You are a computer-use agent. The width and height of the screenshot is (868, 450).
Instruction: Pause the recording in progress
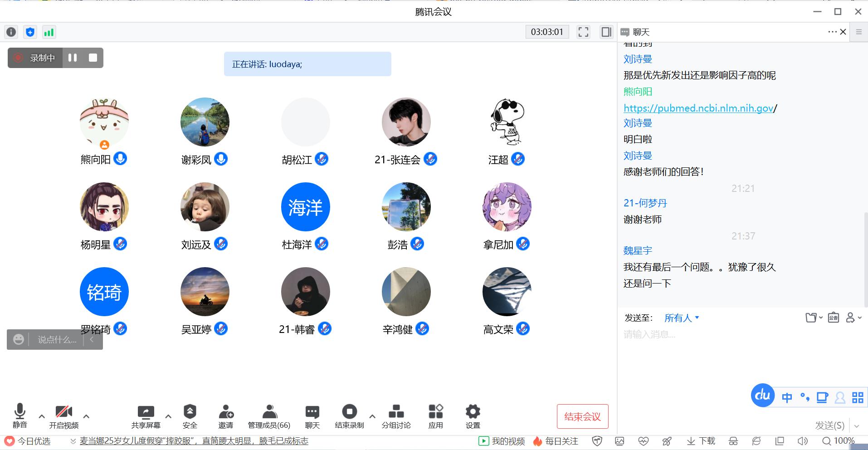tap(73, 58)
